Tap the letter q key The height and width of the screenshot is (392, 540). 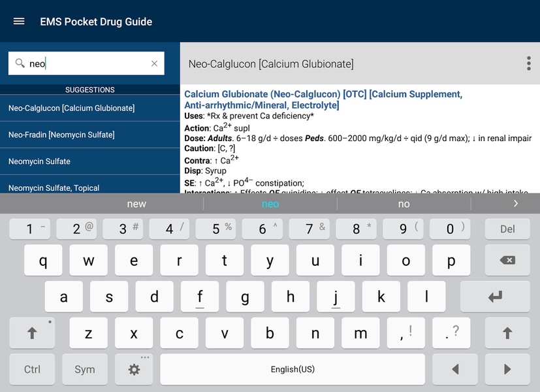[43, 260]
